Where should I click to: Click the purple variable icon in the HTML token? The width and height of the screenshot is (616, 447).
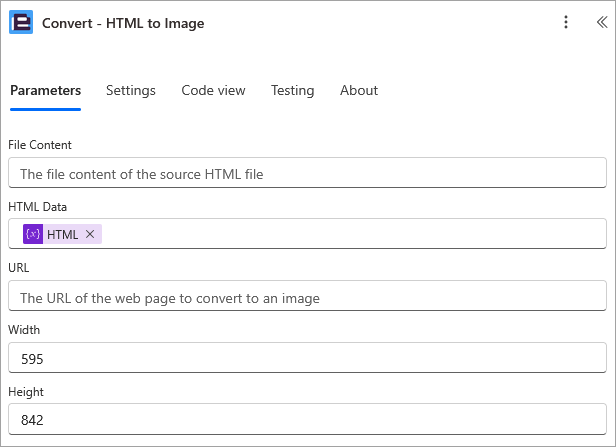point(33,234)
